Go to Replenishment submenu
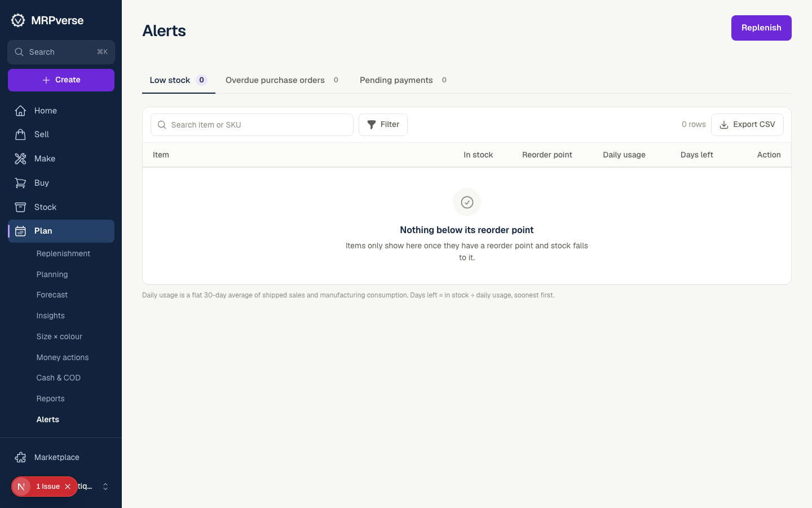The image size is (812, 508). pos(63,253)
